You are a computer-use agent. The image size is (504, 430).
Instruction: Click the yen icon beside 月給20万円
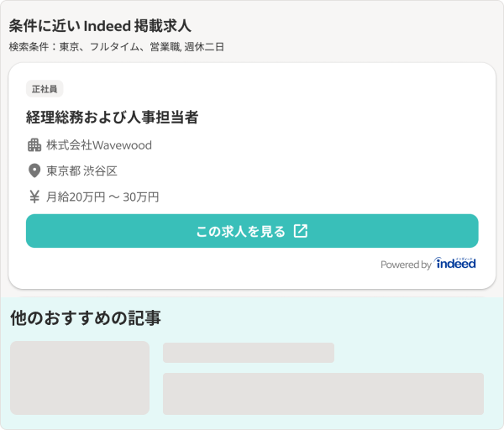tap(34, 197)
